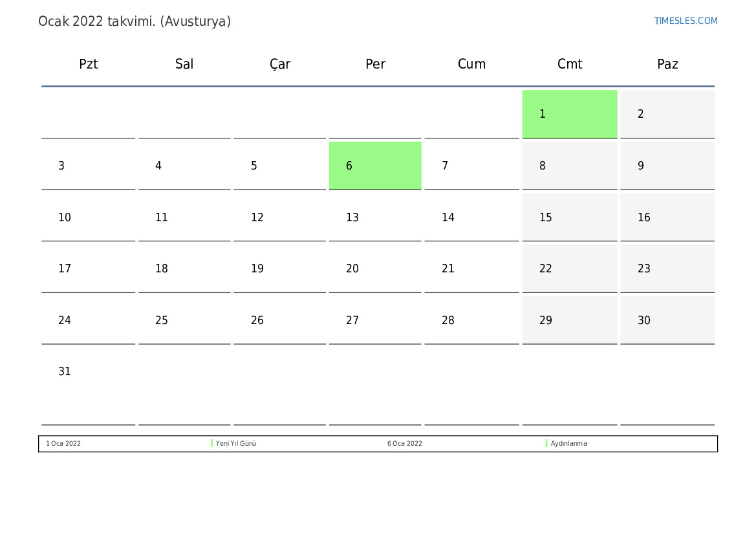Click the Yeni Yıl Günü legend entry

coord(236,444)
